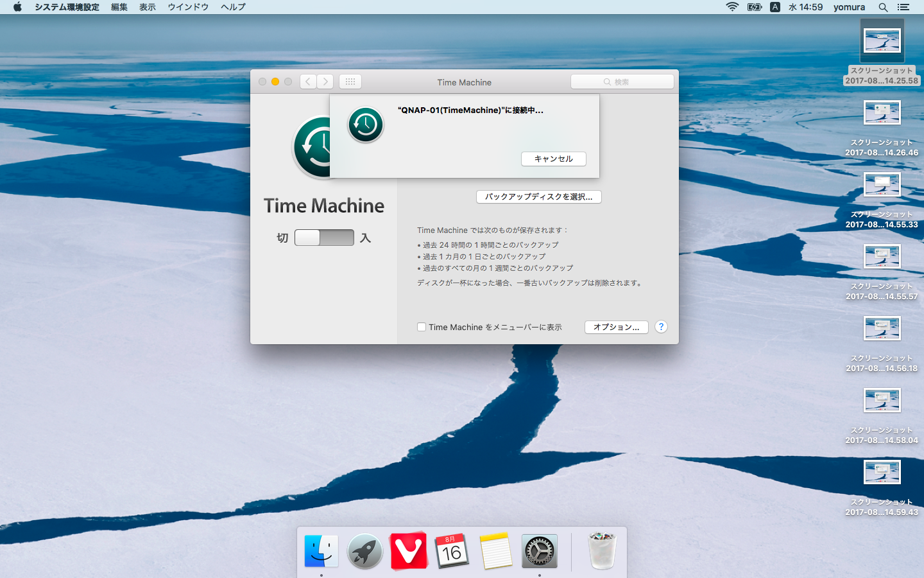The image size is (924, 578).
Task: Open Notification Center list icon
Action: click(903, 7)
